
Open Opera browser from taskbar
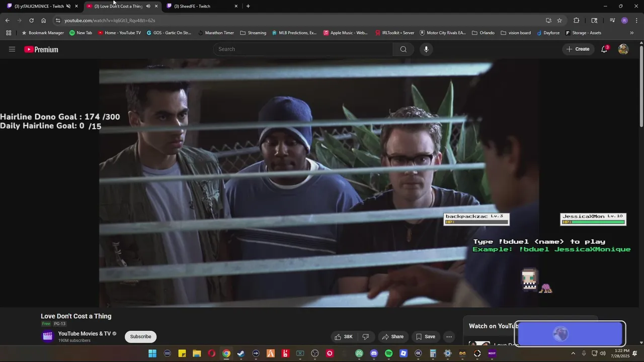pos(211,353)
